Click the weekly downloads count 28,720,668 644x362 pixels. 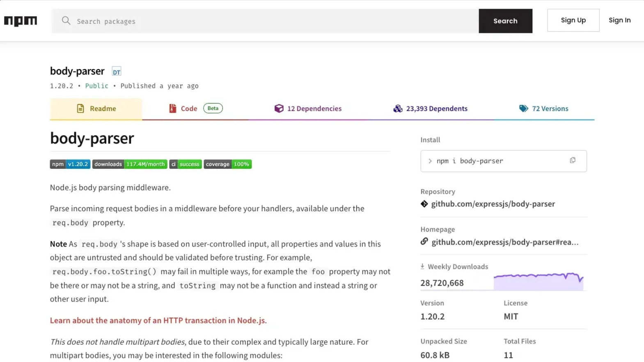click(x=442, y=283)
